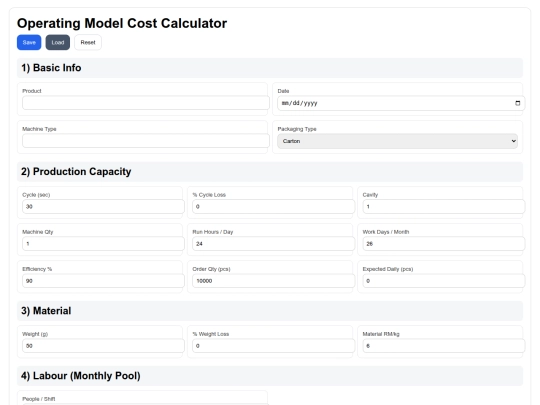Click the 'People / Shift' label
Image resolution: width=540 pixels, height=405 pixels.
[x=39, y=399]
